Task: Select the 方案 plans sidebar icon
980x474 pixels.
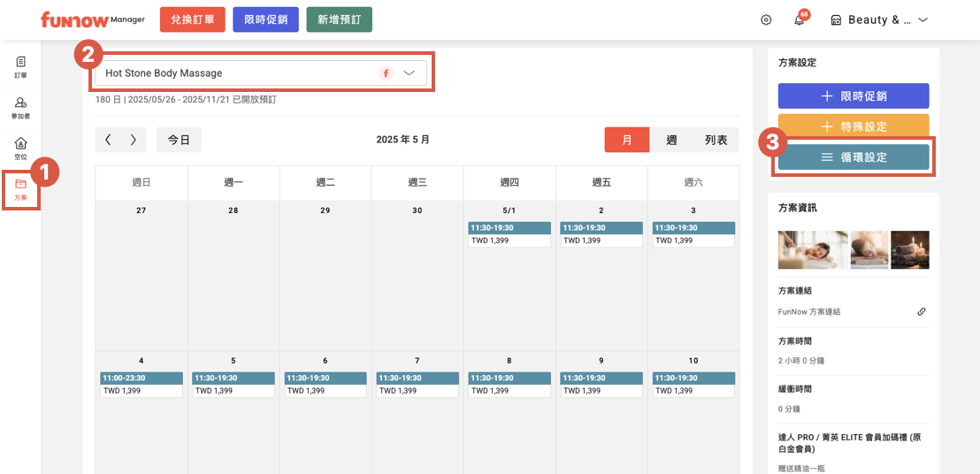Action: 20,188
